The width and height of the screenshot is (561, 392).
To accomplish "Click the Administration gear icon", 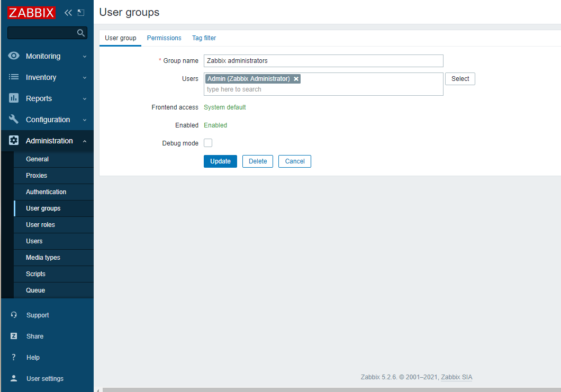I will coord(14,140).
